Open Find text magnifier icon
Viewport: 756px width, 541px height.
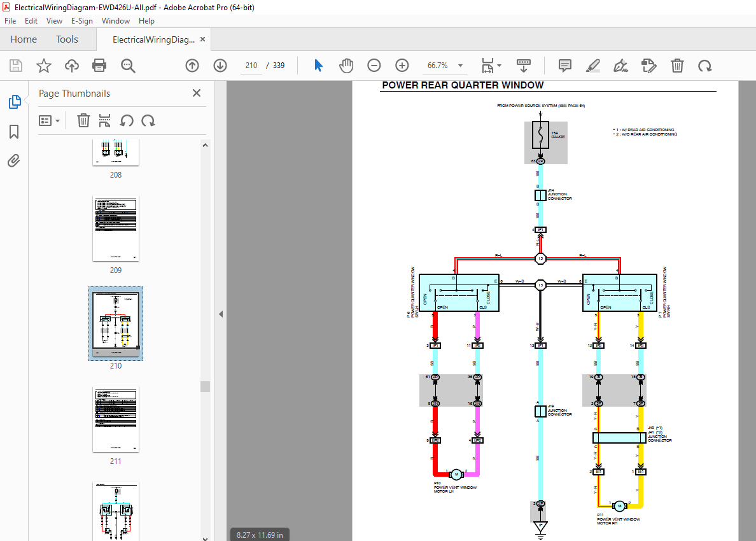click(x=128, y=66)
